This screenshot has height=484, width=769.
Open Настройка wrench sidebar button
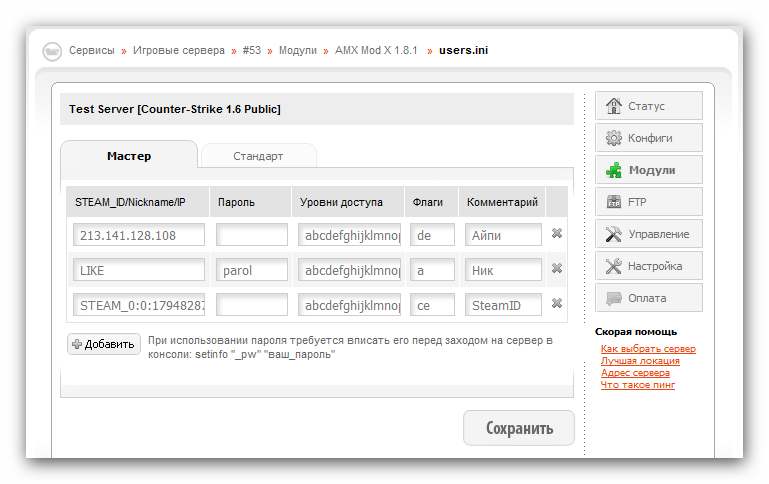(x=648, y=266)
